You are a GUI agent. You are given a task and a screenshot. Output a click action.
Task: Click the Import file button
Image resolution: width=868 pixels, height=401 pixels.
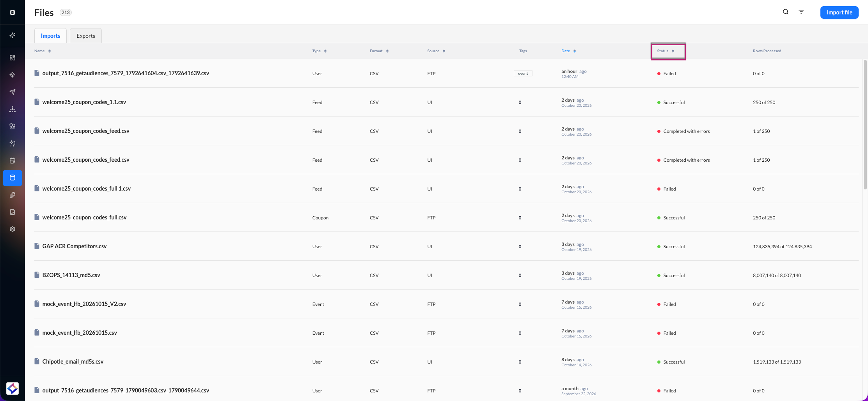[840, 12]
